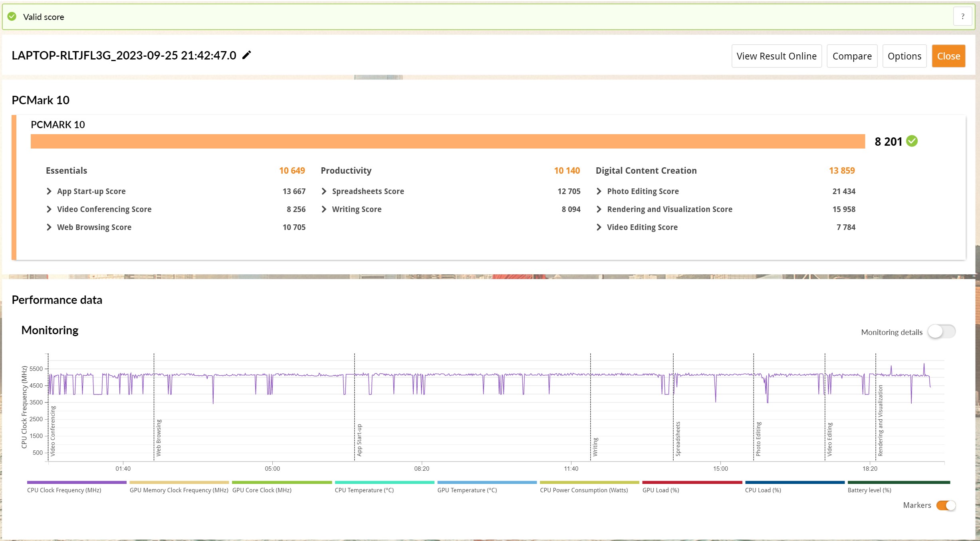
Task: Click the orange Close button
Action: pyautogui.click(x=948, y=56)
